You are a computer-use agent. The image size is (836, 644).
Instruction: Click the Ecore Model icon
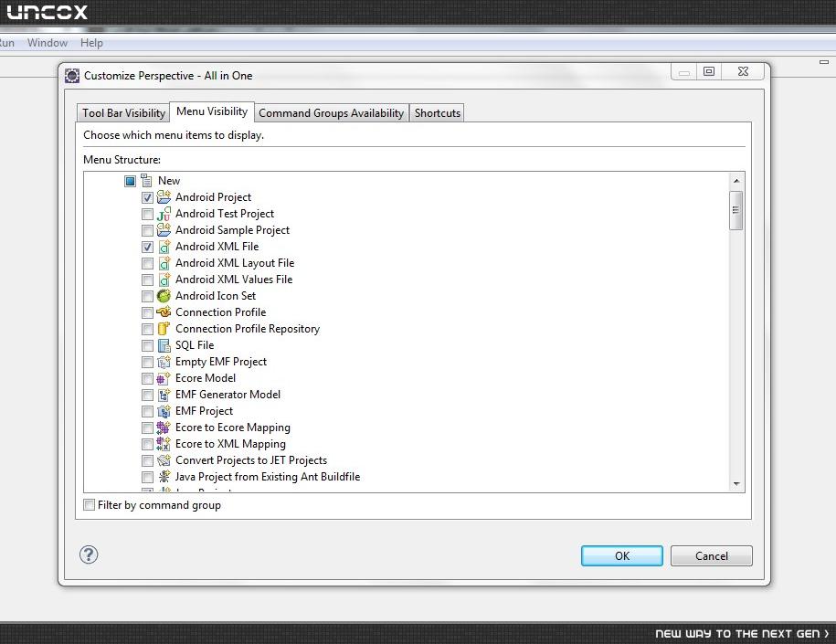point(164,378)
